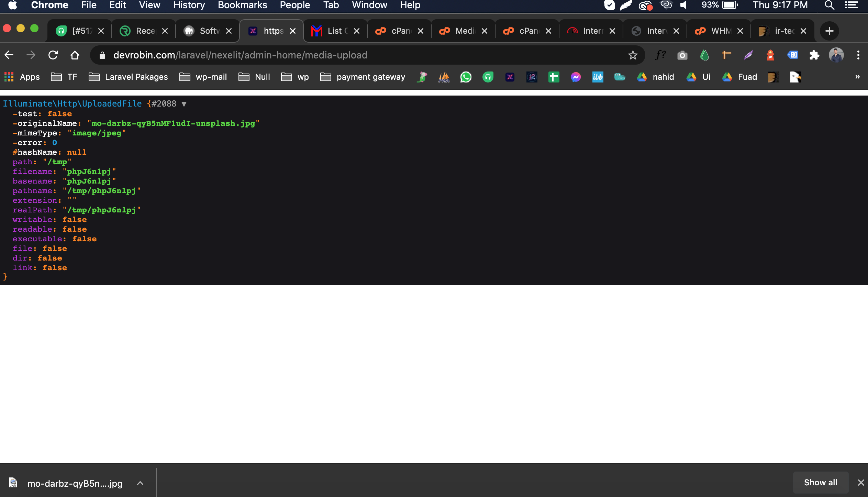Image resolution: width=868 pixels, height=497 pixels.
Task: Click the address bar URL
Action: pos(240,55)
